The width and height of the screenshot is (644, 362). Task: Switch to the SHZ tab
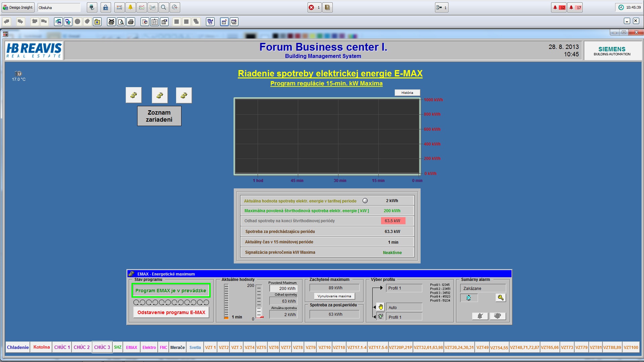118,347
